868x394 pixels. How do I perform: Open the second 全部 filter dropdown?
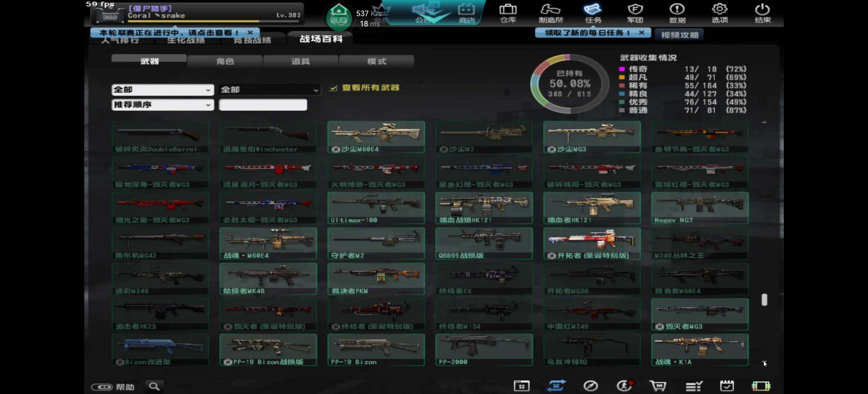click(x=270, y=90)
